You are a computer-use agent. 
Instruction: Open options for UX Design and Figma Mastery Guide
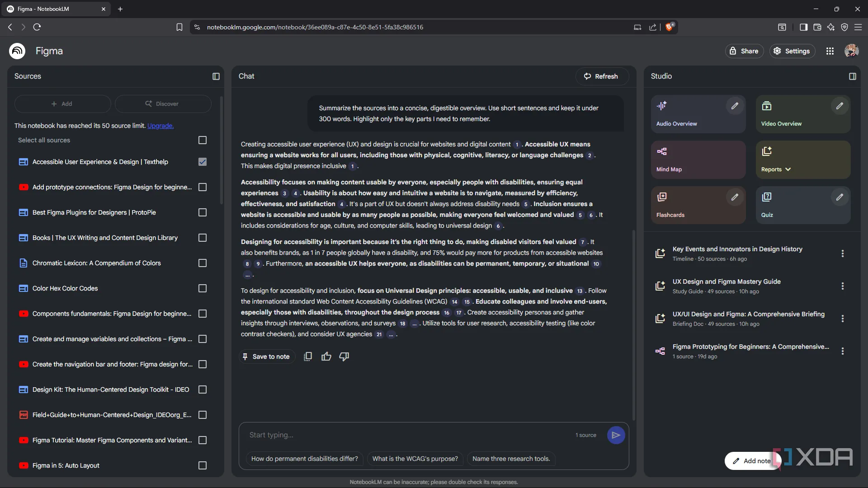[x=842, y=286]
